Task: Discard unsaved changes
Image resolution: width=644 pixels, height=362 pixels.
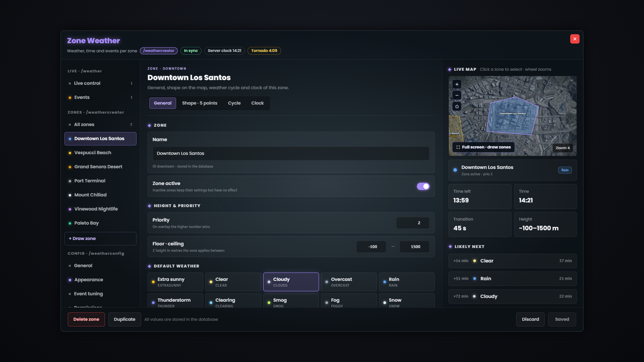Action: click(530, 319)
